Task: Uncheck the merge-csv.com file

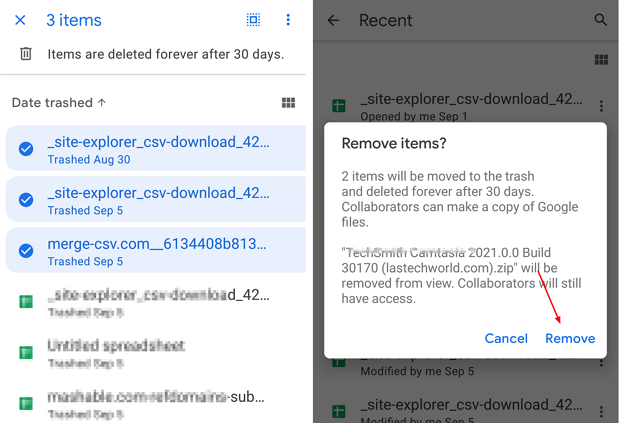Action: [x=26, y=251]
